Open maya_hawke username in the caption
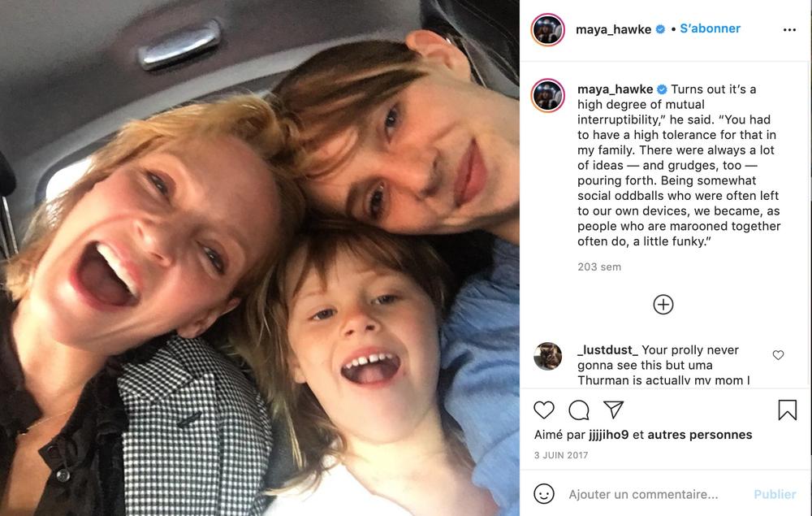Viewport: 812px width, 516px height. pyautogui.click(x=615, y=89)
